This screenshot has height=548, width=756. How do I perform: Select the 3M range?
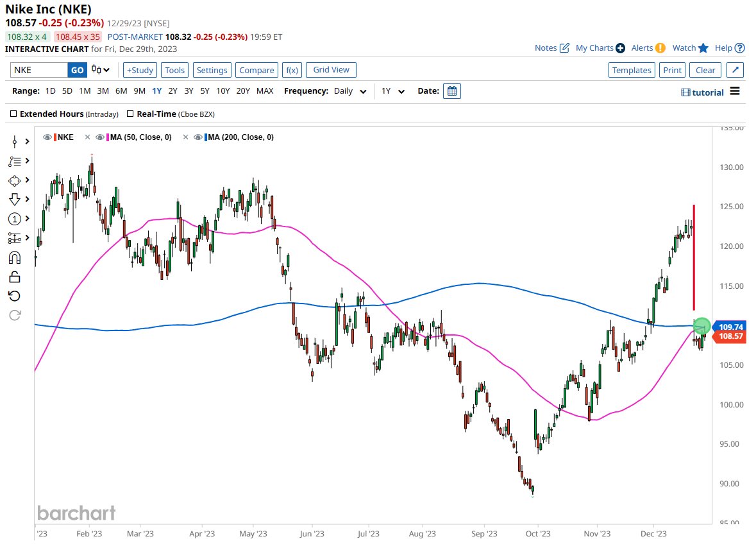[x=103, y=90]
